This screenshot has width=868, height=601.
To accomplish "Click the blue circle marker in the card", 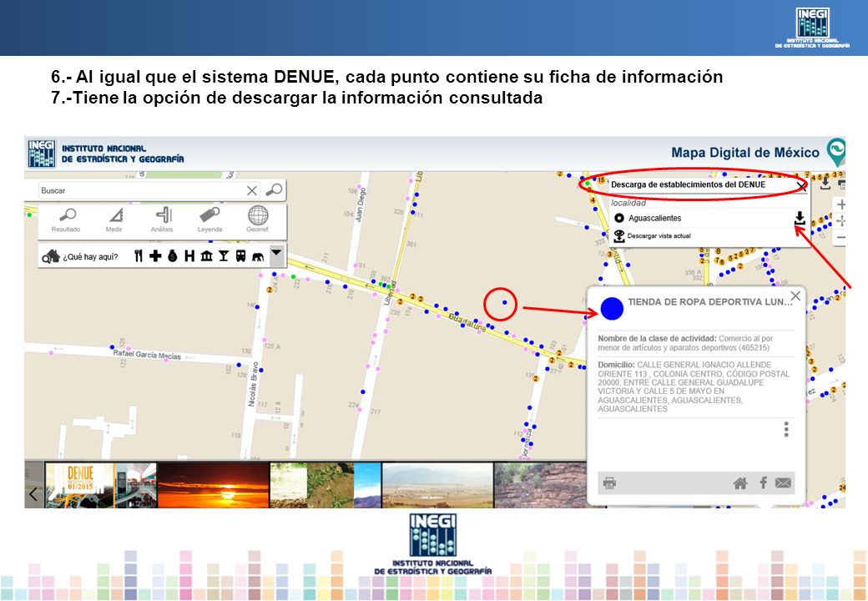I will [x=612, y=309].
